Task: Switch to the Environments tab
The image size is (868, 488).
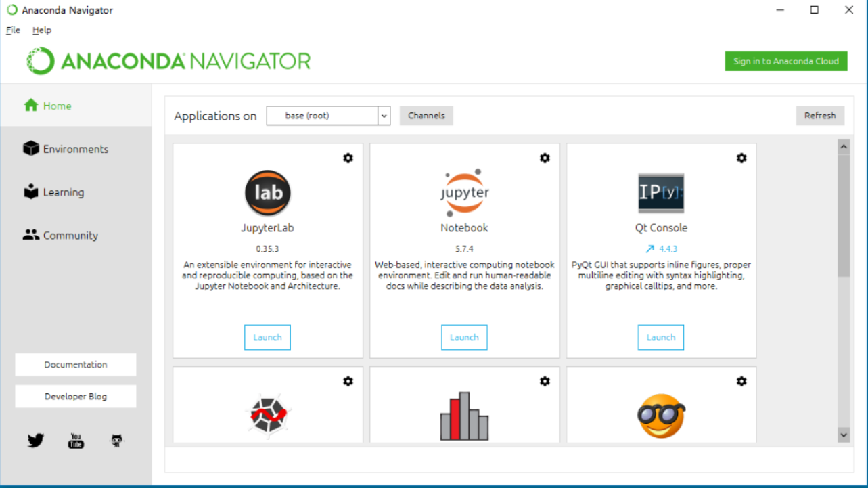Action: pos(76,149)
